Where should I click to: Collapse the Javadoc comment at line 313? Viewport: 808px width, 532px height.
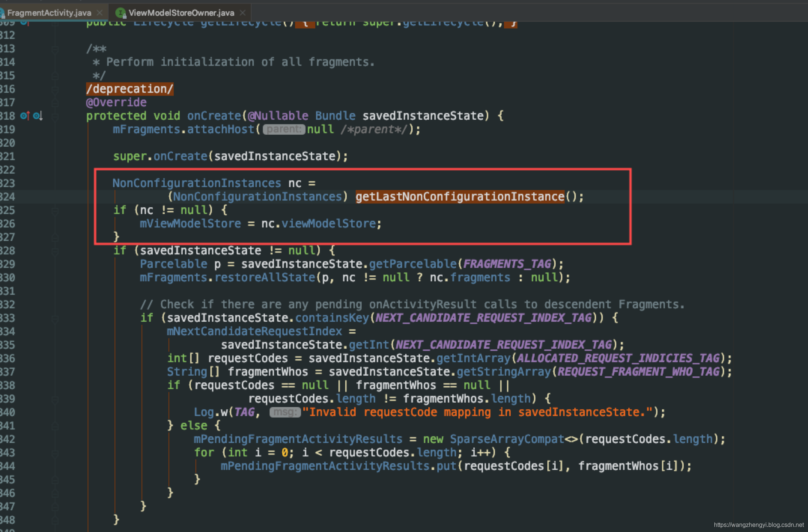click(x=55, y=49)
